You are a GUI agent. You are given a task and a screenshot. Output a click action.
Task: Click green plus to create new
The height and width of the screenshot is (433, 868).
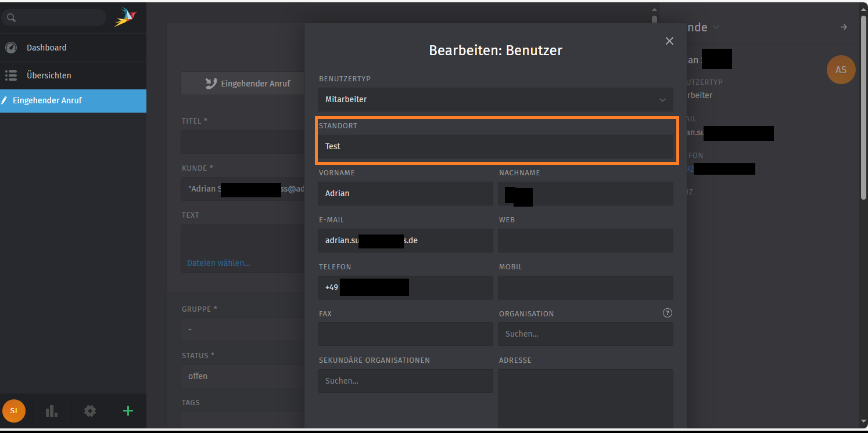pyautogui.click(x=128, y=411)
